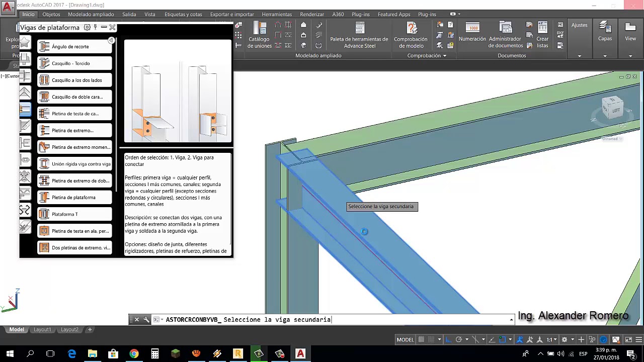The image size is (644, 362).
Task: Open the favorites star category
Action: point(25,42)
